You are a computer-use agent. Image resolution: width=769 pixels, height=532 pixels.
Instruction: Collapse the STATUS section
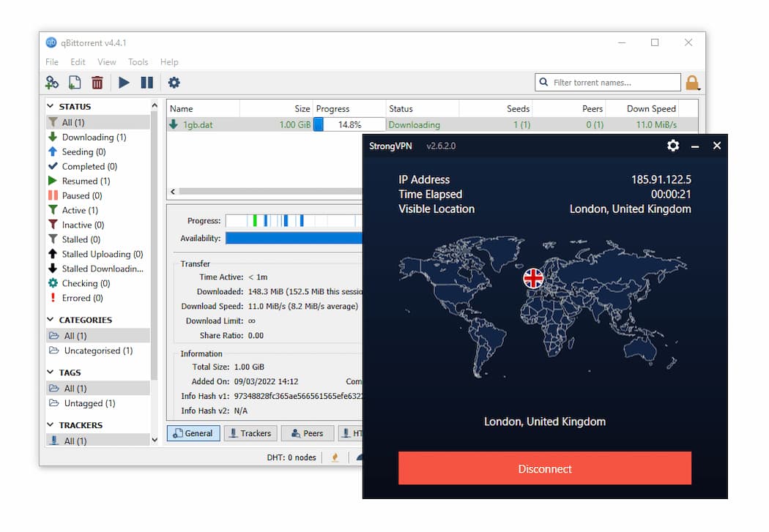coord(50,106)
